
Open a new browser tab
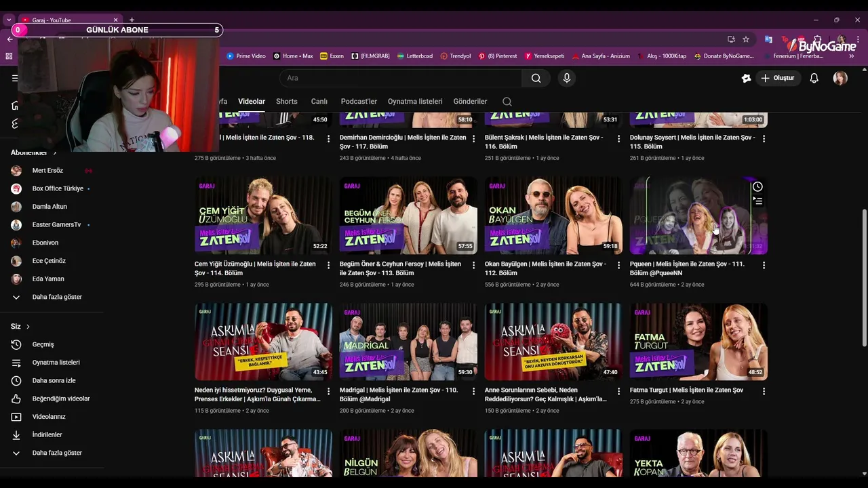point(132,20)
